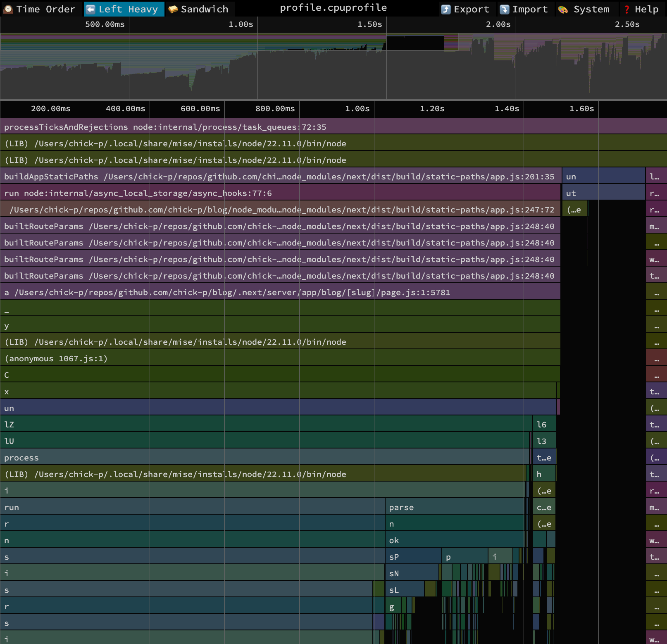Select the 'sL' frame
Screen dimensions: 667x644
tap(405, 589)
